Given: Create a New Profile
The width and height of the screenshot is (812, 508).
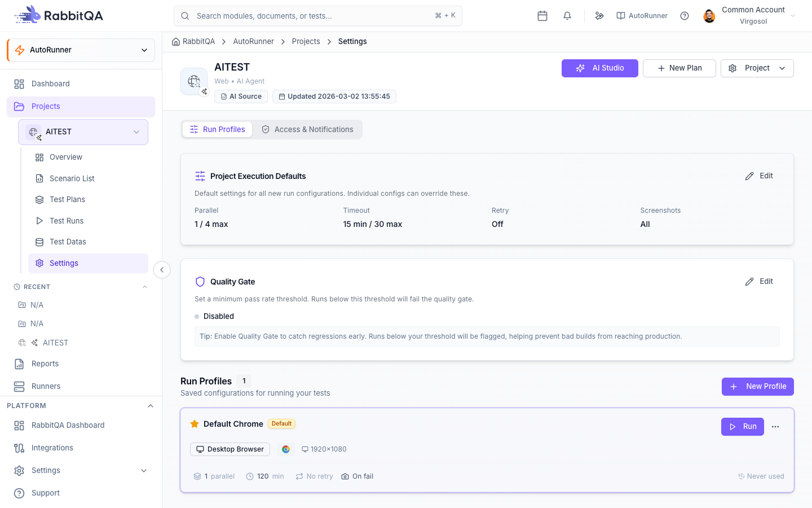Looking at the screenshot, I should pyautogui.click(x=758, y=387).
